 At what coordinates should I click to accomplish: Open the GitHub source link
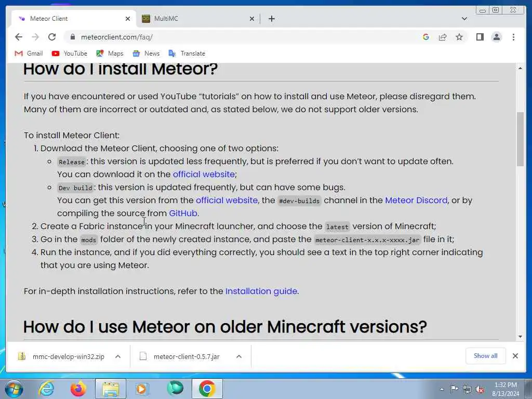(x=183, y=213)
